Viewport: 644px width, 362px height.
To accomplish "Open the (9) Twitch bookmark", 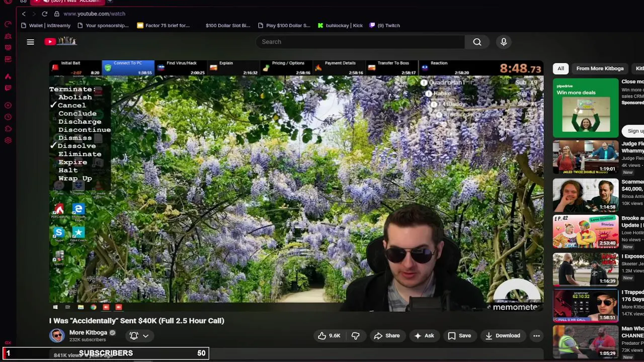I will (x=385, y=26).
